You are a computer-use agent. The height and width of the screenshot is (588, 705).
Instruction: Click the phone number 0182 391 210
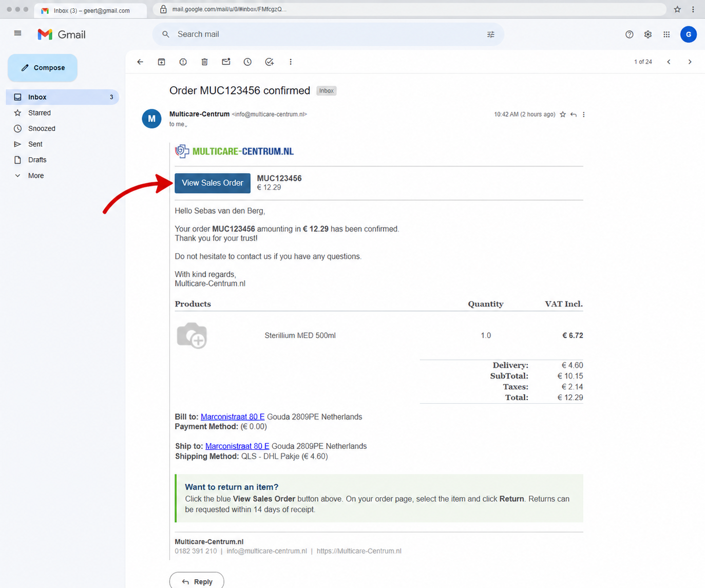tap(196, 551)
